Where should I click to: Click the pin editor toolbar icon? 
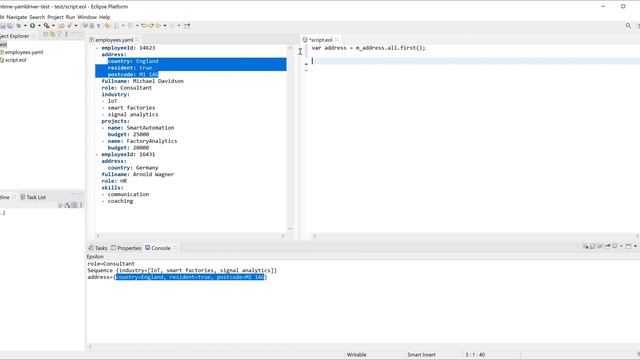(x=187, y=26)
